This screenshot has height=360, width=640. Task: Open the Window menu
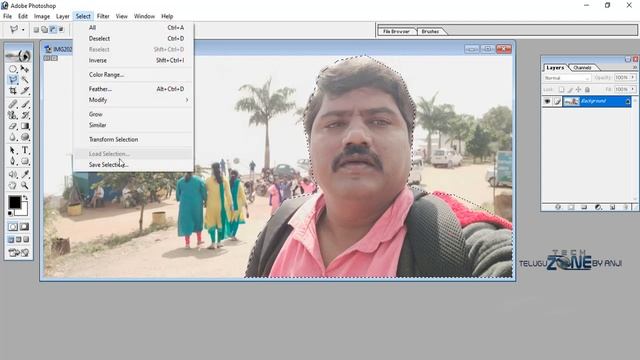[144, 16]
